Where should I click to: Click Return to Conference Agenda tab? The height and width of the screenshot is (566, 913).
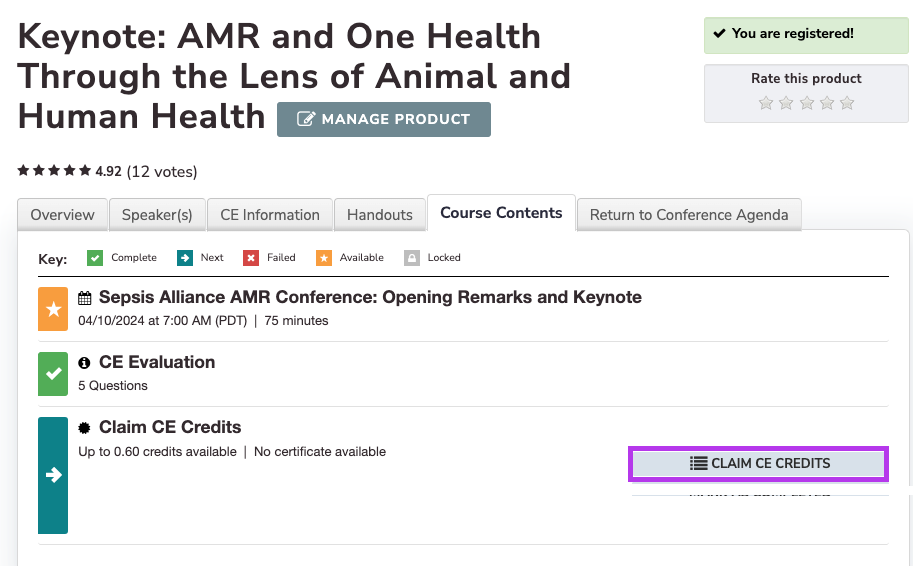pos(689,215)
